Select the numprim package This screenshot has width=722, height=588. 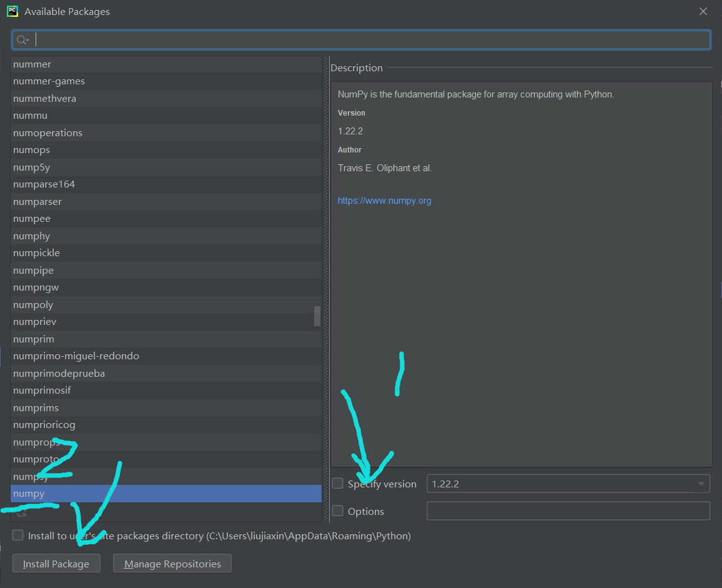[166, 339]
